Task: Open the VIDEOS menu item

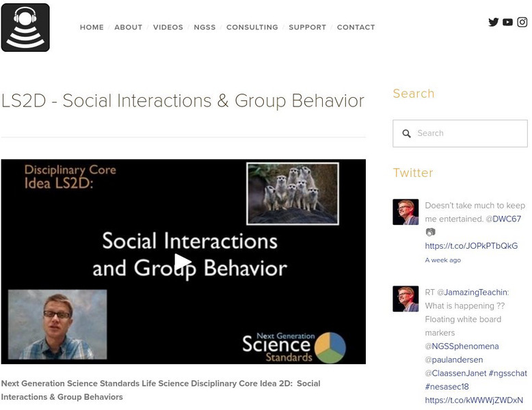Action: (168, 27)
